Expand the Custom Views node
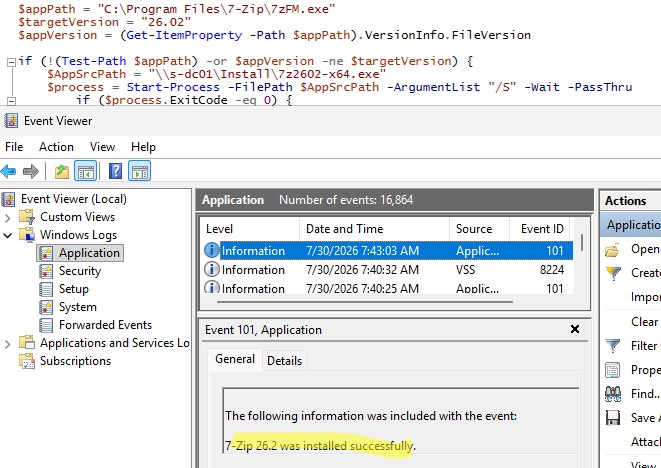 point(8,218)
